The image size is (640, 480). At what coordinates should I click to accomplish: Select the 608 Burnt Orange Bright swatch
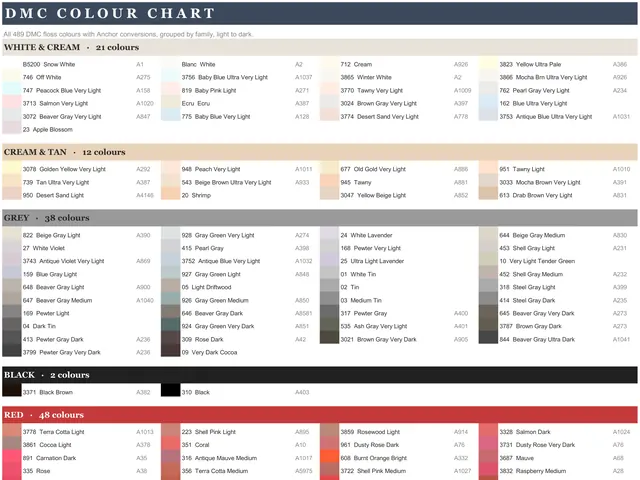(x=329, y=458)
